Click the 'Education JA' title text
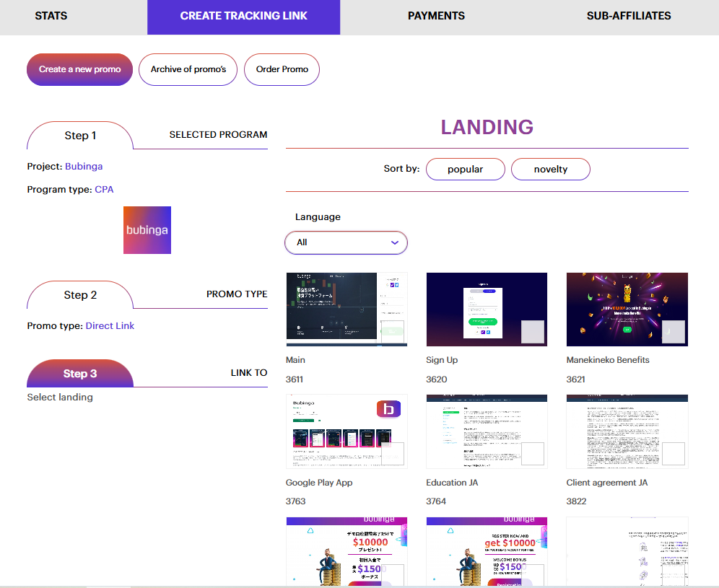 [452, 483]
